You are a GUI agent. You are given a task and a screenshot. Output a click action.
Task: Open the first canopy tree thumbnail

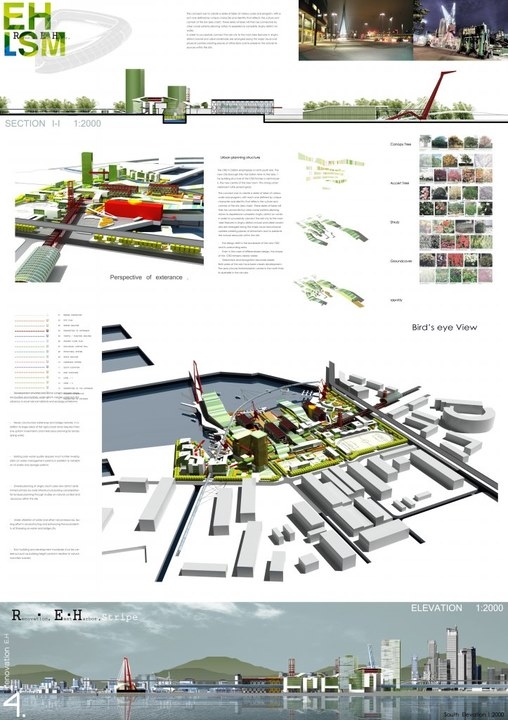tap(425, 141)
